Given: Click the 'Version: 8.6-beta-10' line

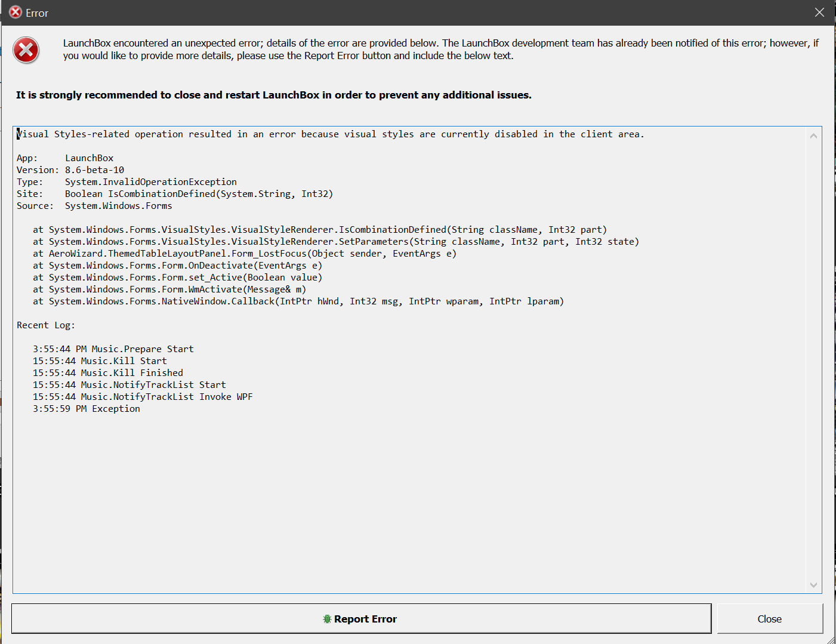Looking at the screenshot, I should click(x=70, y=170).
